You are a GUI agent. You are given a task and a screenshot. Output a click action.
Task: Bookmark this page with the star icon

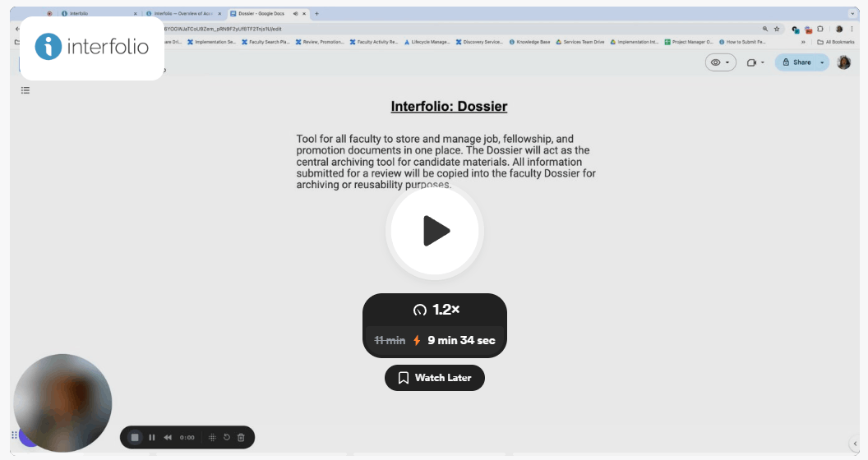(777, 29)
